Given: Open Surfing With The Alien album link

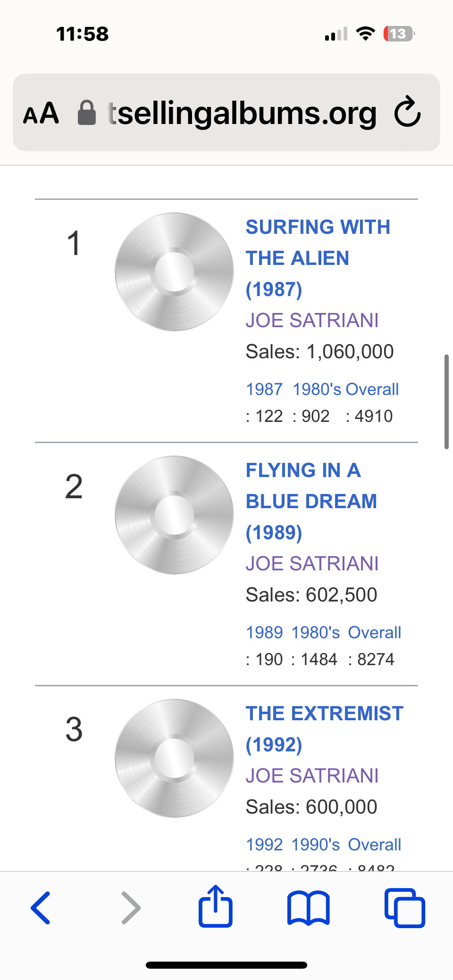Looking at the screenshot, I should pos(317,258).
